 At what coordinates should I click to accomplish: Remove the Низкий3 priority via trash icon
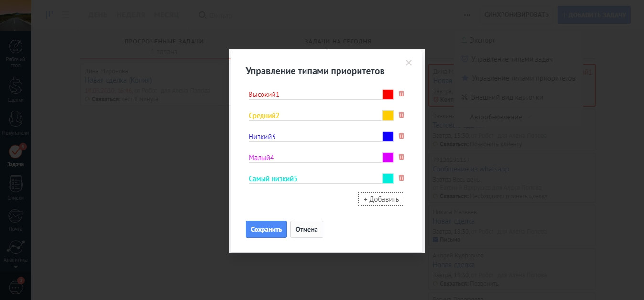401,136
